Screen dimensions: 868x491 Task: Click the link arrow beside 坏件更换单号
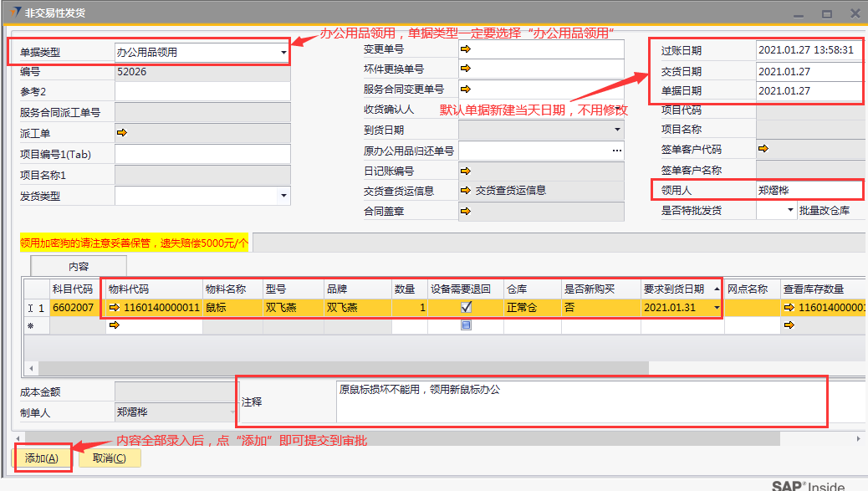[x=466, y=69]
